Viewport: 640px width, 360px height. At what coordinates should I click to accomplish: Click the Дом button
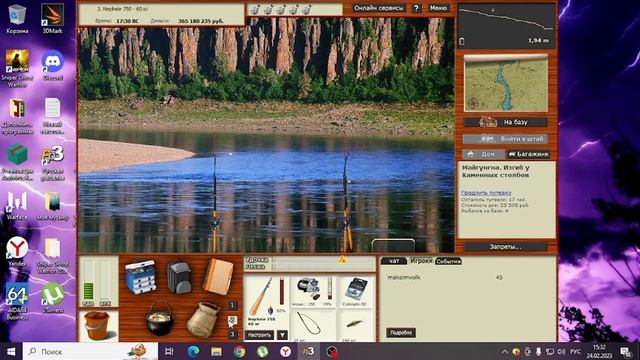pyautogui.click(x=483, y=154)
